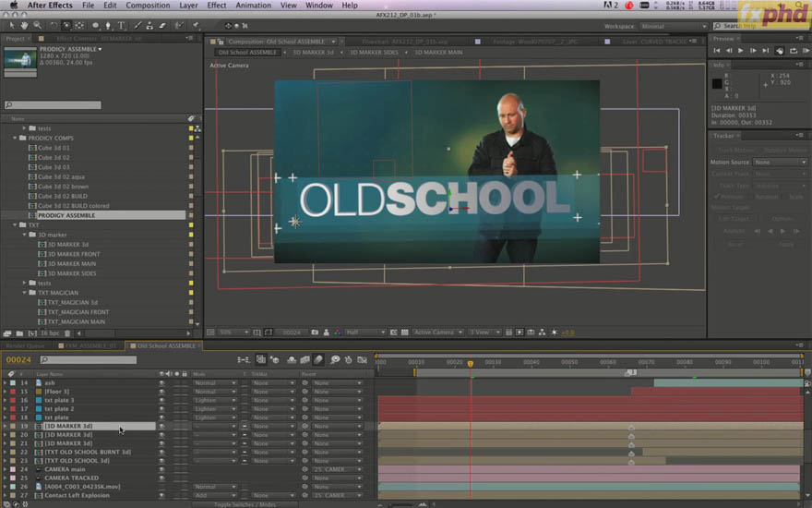The height and width of the screenshot is (508, 812).
Task: Open the Composition menu
Action: pos(148,6)
